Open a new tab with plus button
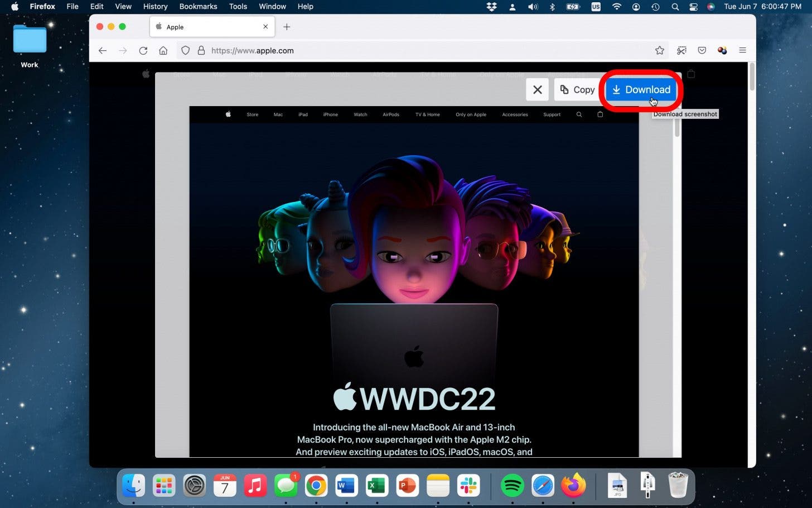This screenshot has height=508, width=812. (287, 27)
